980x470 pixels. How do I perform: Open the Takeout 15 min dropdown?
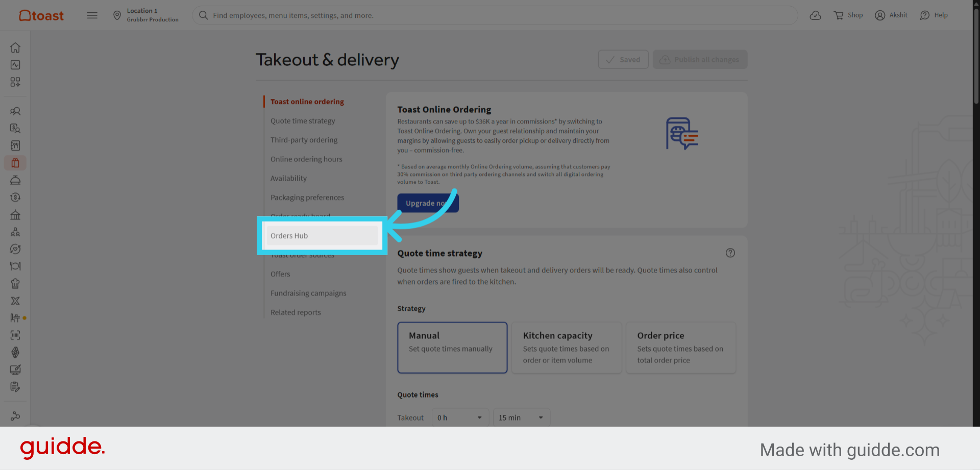[x=522, y=417]
